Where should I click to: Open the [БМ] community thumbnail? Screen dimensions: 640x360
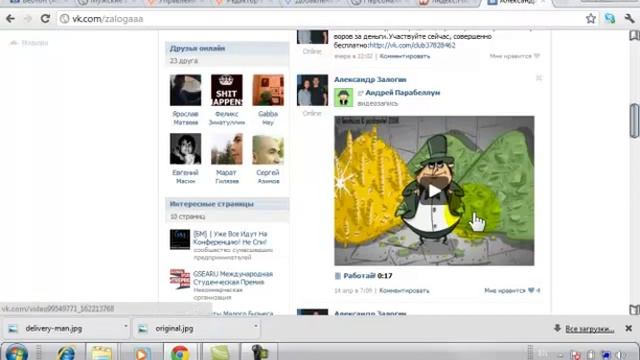pos(180,239)
